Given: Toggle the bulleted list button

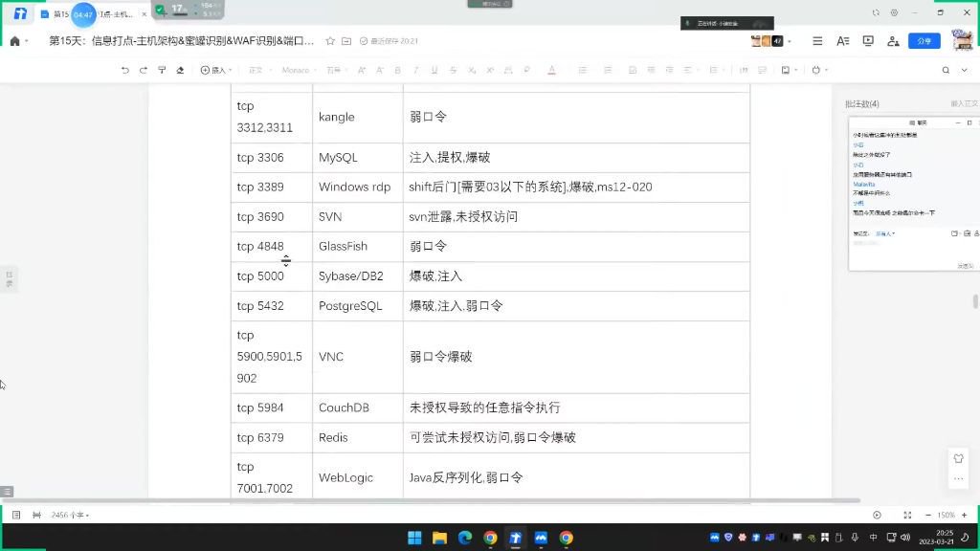Looking at the screenshot, I should (583, 70).
